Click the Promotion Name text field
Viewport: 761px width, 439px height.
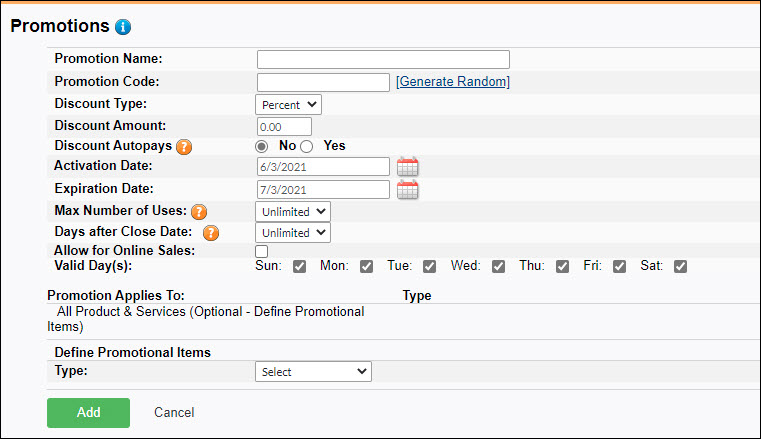tap(383, 60)
